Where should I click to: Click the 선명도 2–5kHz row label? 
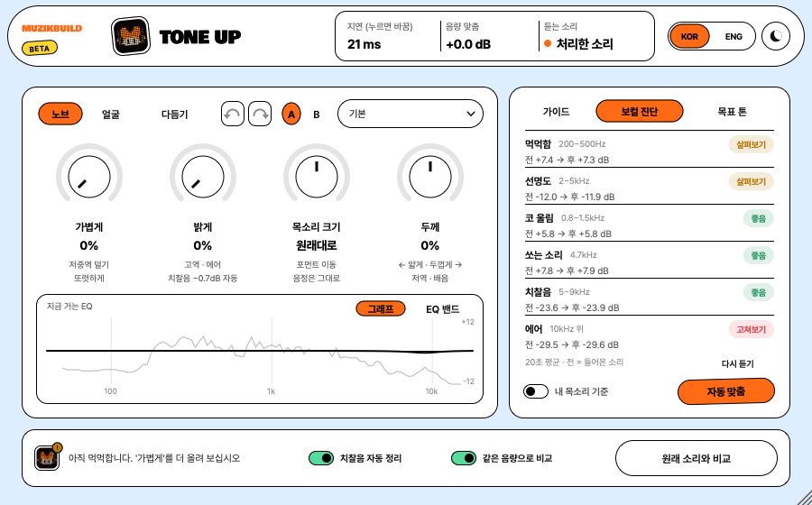pyautogui.click(x=558, y=181)
